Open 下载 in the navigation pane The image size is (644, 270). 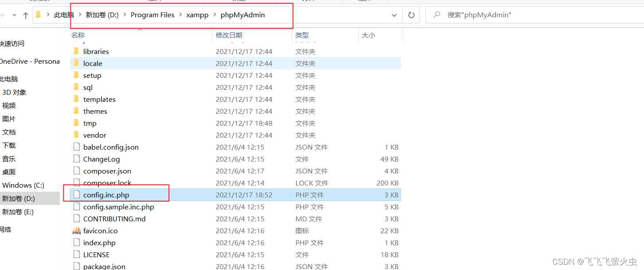pyautogui.click(x=9, y=146)
